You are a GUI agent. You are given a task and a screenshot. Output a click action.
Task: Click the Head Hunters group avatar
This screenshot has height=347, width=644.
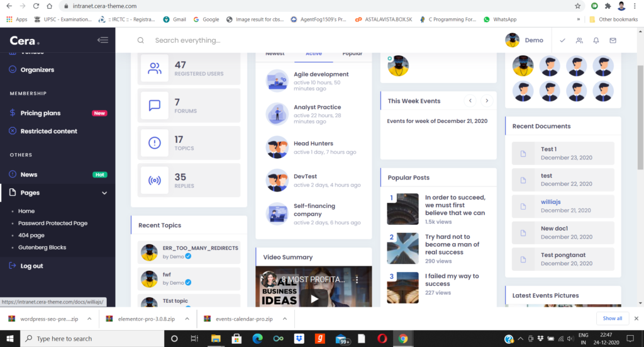[277, 147]
